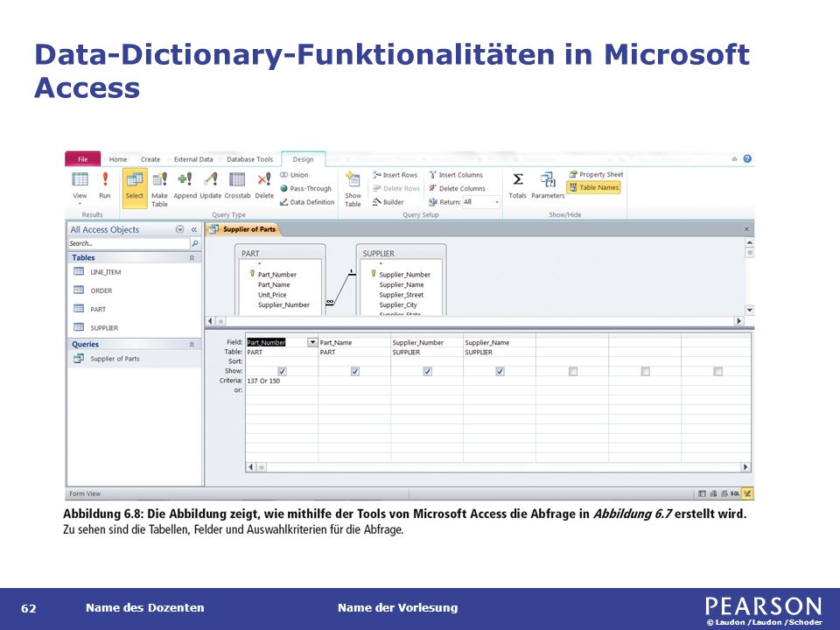Uncheck Show box for Part_Number column

point(283,371)
